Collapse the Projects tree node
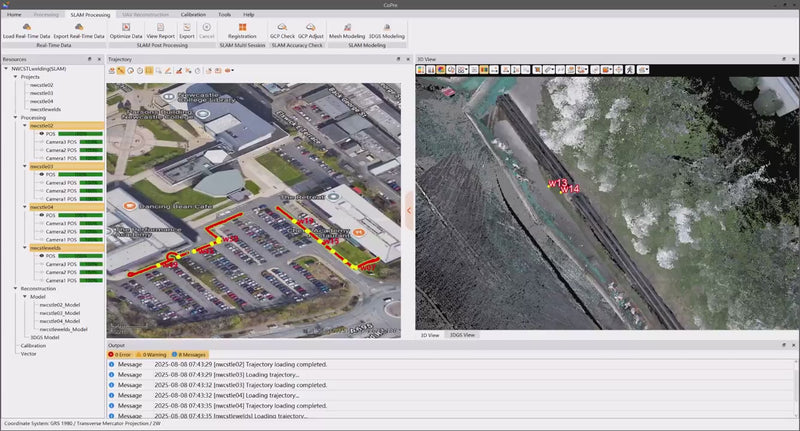The image size is (800, 431). click(x=15, y=77)
